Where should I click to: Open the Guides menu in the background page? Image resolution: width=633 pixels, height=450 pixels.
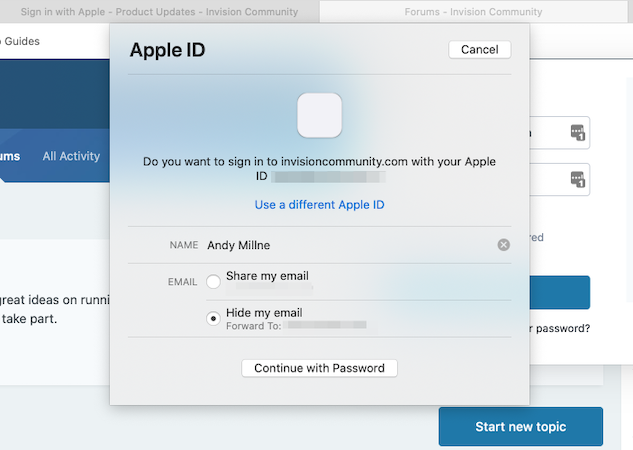pos(22,41)
